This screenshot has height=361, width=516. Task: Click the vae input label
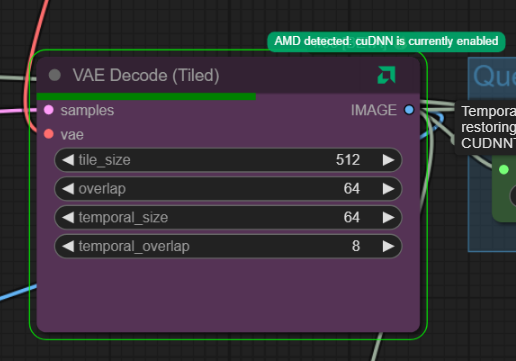coord(72,135)
